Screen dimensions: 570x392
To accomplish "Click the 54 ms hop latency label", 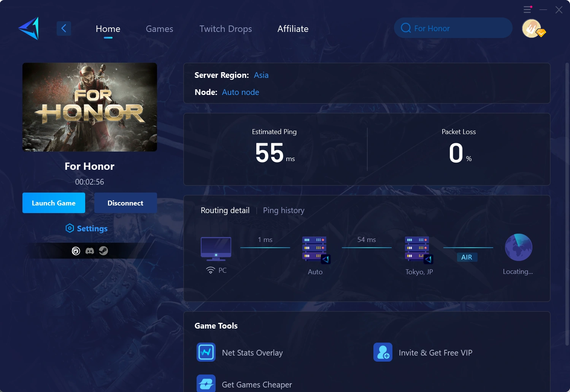I will coord(367,240).
